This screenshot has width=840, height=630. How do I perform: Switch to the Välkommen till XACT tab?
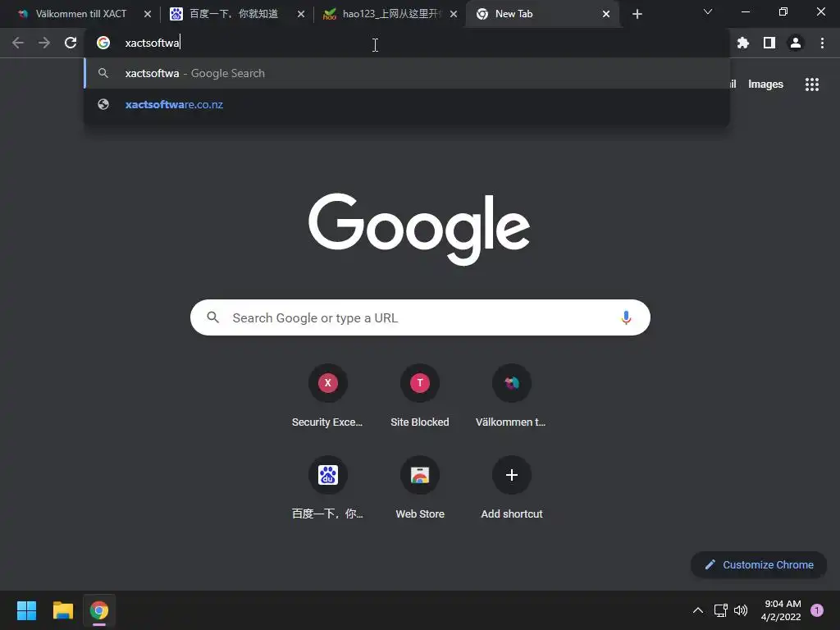tap(80, 14)
